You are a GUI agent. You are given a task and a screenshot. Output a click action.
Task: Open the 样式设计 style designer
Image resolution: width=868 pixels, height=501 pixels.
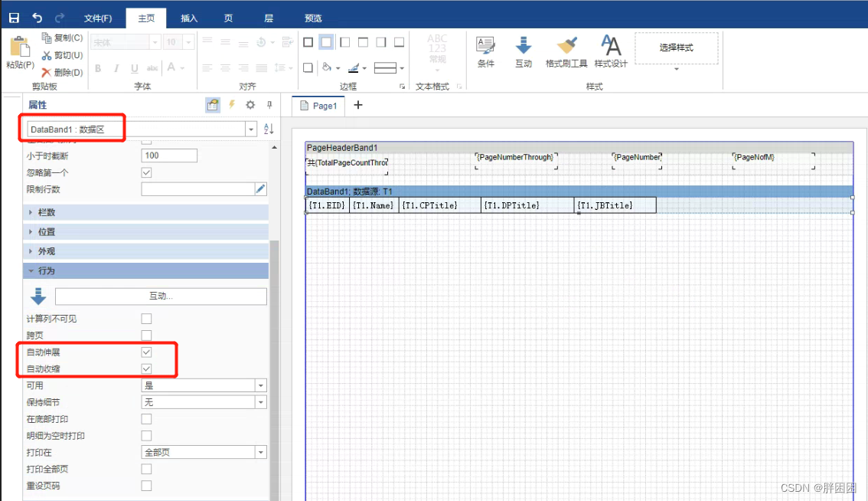click(610, 51)
